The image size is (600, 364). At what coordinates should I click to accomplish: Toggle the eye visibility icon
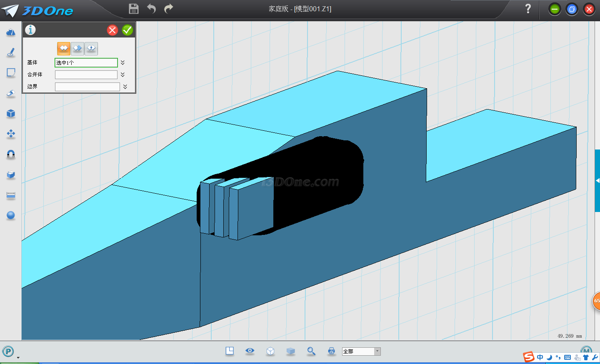click(250, 351)
